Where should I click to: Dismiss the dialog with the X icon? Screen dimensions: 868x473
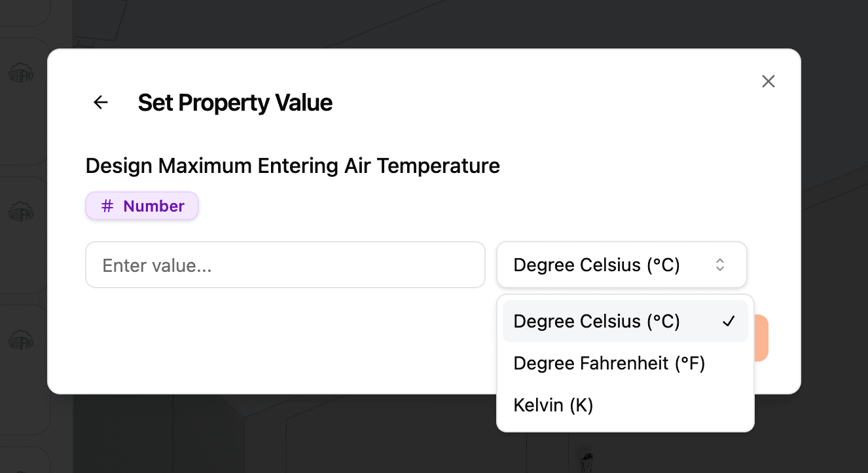pos(768,81)
